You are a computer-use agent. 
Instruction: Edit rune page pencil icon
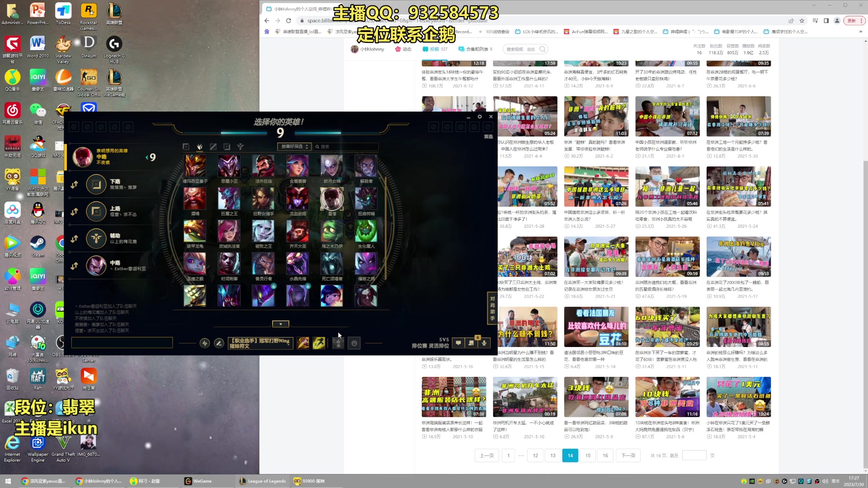(219, 343)
